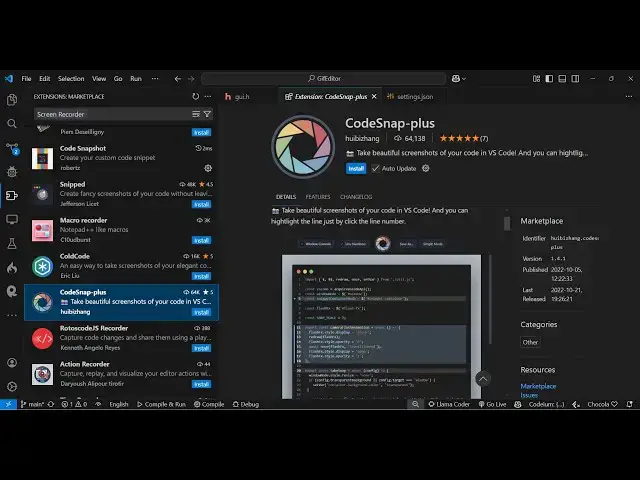
Task: Open CodeSnap-plus extension settings gear
Action: tap(426, 168)
